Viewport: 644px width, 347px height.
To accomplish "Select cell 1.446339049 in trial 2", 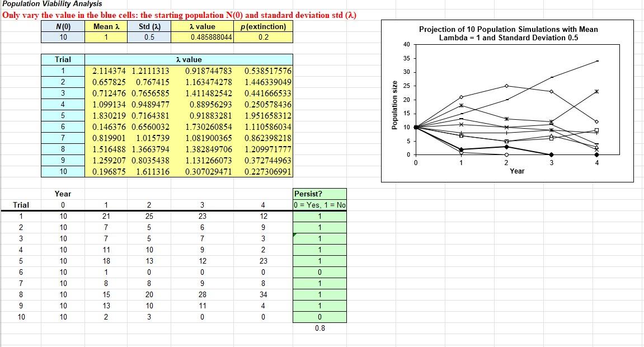I will 264,82.
